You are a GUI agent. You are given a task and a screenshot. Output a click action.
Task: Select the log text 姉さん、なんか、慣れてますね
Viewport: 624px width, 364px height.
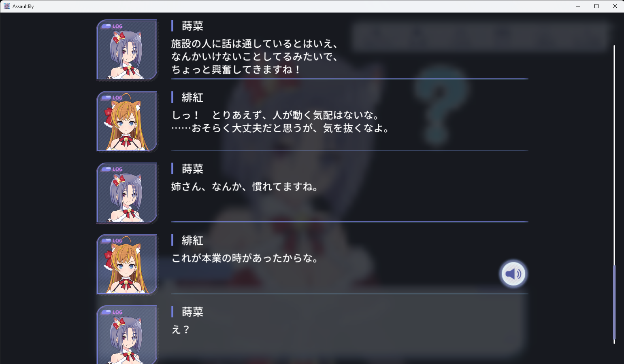245,187
